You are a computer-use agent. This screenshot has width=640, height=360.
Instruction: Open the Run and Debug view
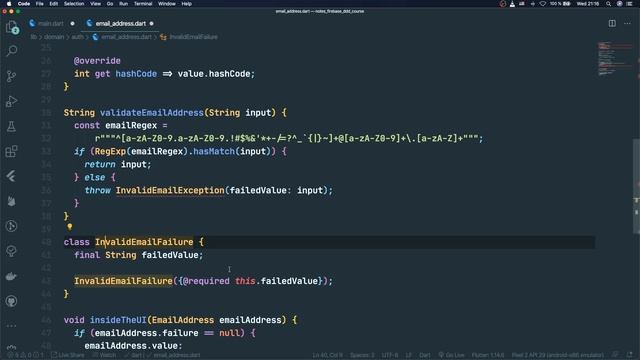tap(12, 101)
